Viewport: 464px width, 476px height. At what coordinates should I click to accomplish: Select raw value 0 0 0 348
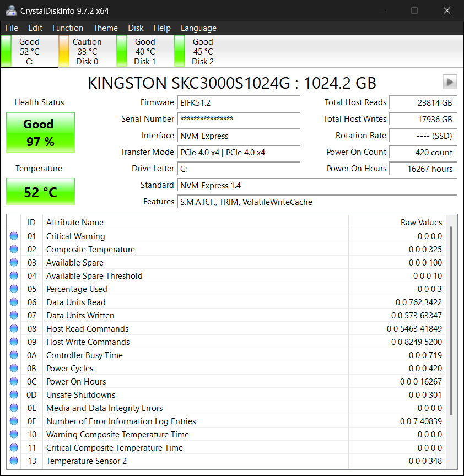(425, 461)
